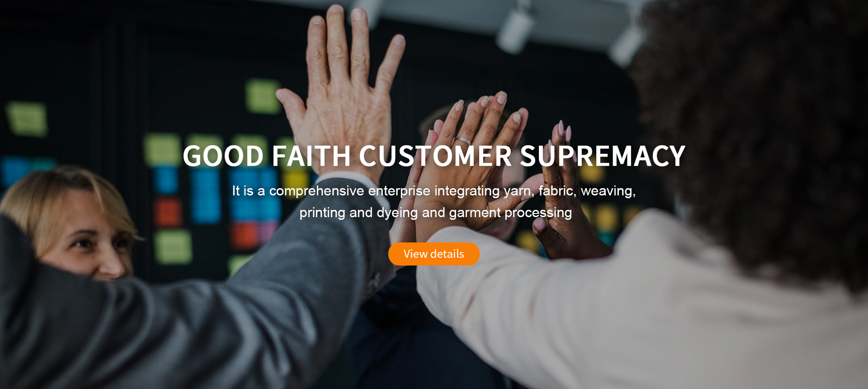Click the word CUSTOMER in the headline
Image resolution: width=868 pixels, height=389 pixels.
point(435,156)
